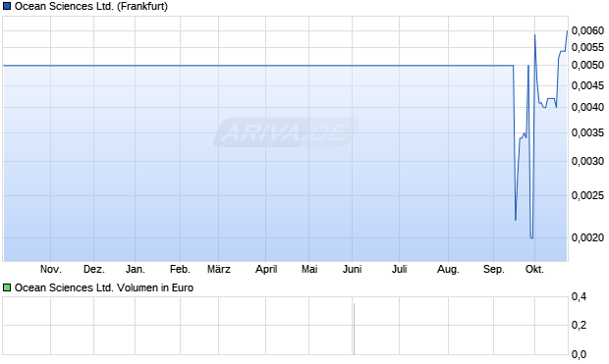
Task: Click the 'Nov.' month label
Action: coord(51,269)
